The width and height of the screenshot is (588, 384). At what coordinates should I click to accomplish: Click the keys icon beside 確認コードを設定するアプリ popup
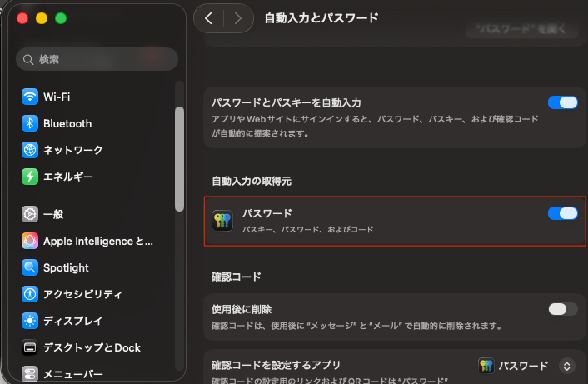point(486,366)
